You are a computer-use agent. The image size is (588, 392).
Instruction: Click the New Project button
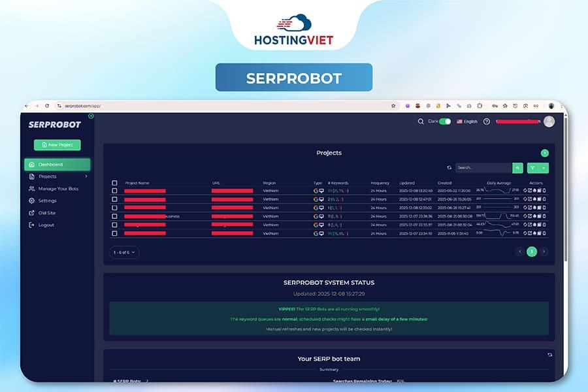coord(57,144)
